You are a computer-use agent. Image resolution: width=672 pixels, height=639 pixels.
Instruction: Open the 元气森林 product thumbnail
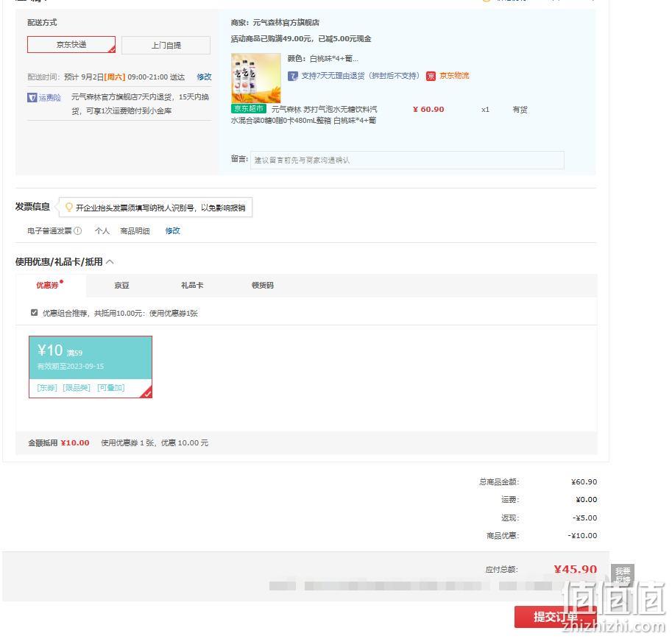[256, 78]
